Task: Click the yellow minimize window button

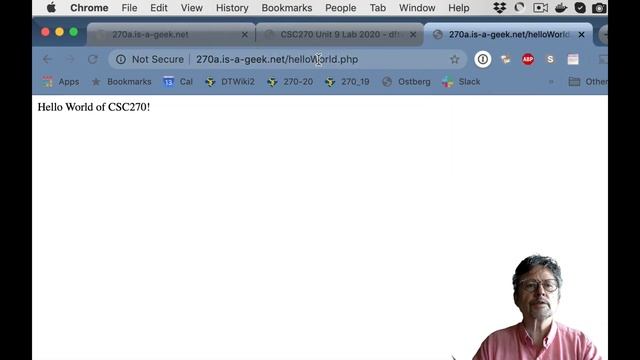Action: (60, 32)
